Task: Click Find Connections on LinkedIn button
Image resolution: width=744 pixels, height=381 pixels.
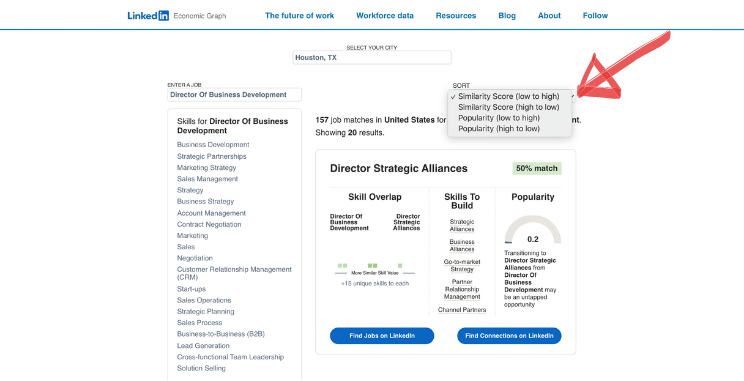Action: 509,335
